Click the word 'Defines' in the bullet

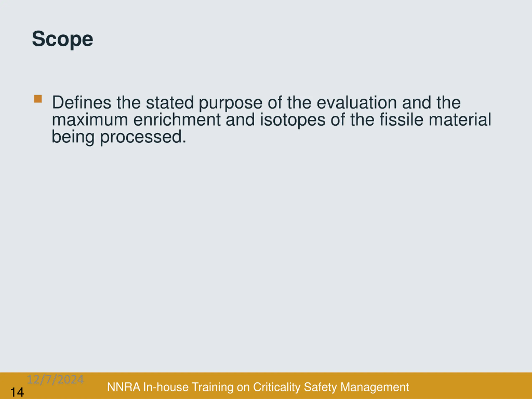[81, 102]
